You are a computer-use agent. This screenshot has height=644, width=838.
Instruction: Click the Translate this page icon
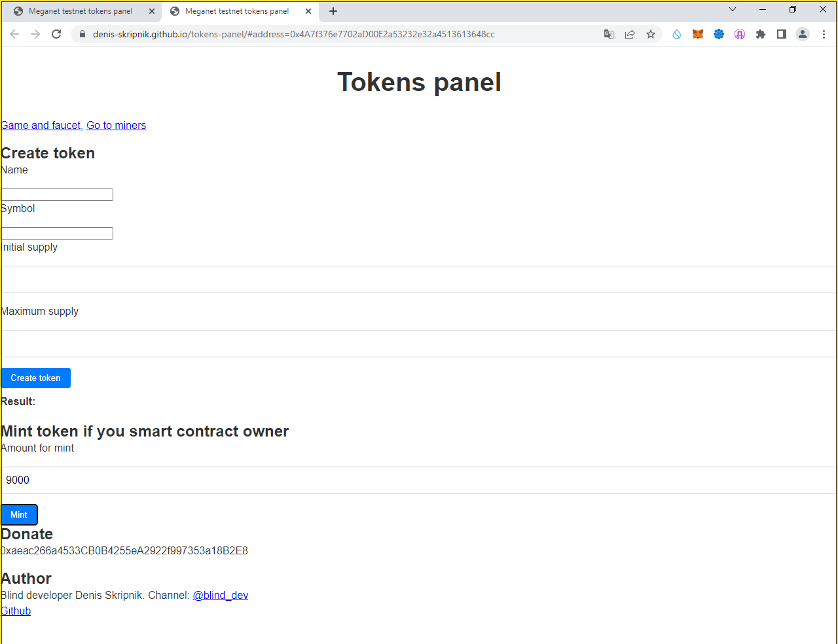pyautogui.click(x=609, y=34)
